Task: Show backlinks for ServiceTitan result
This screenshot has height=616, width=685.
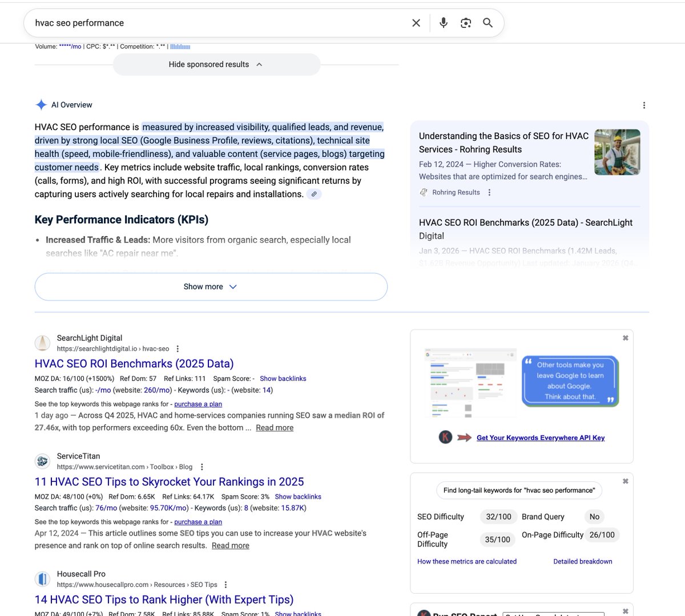Action: coord(298,496)
